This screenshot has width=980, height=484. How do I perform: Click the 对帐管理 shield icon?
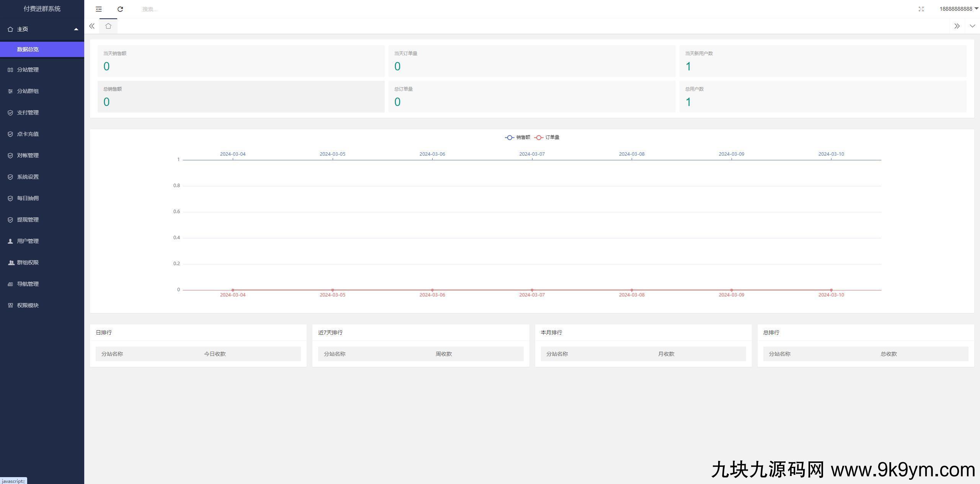pyautogui.click(x=10, y=155)
